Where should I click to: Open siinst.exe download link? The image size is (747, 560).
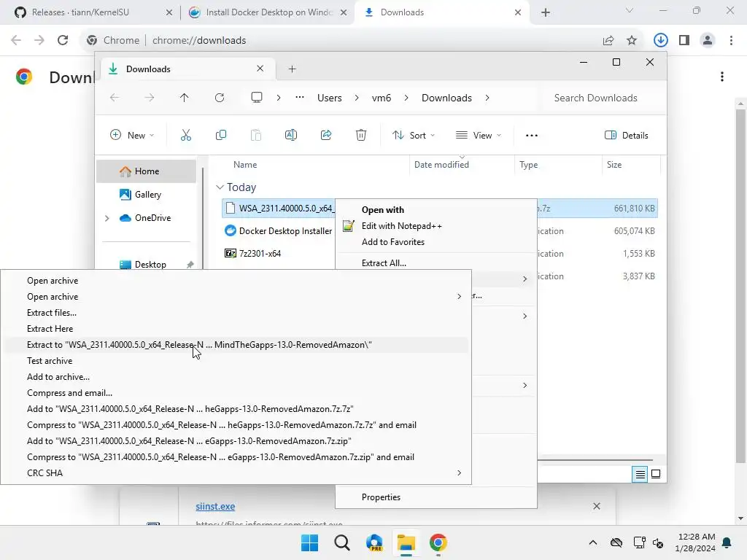pyautogui.click(x=215, y=506)
